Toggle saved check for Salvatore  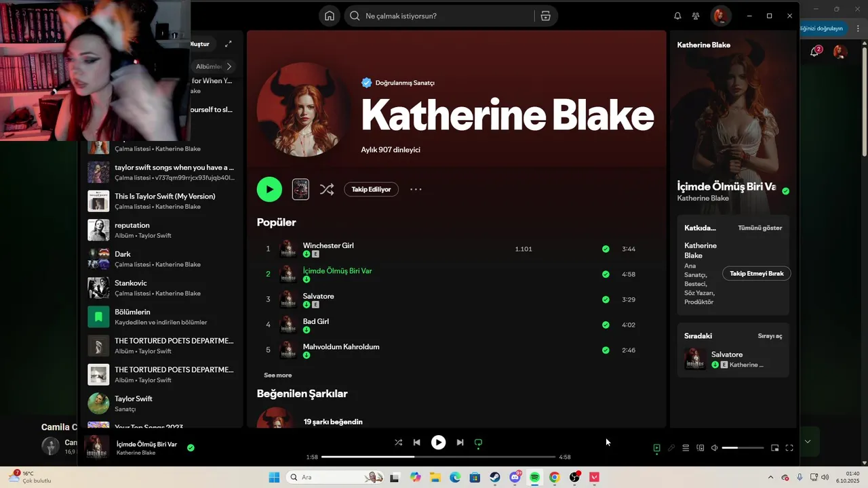pos(606,300)
